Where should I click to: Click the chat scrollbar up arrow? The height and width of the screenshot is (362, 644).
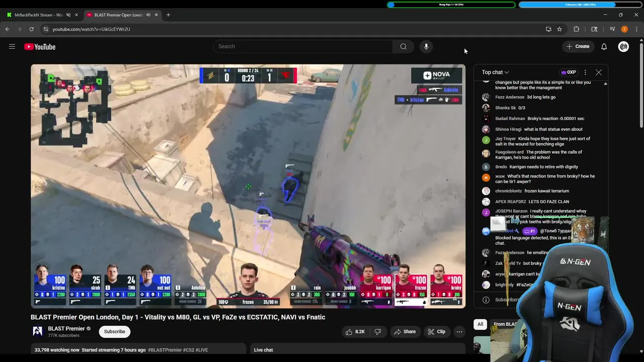coord(605,83)
